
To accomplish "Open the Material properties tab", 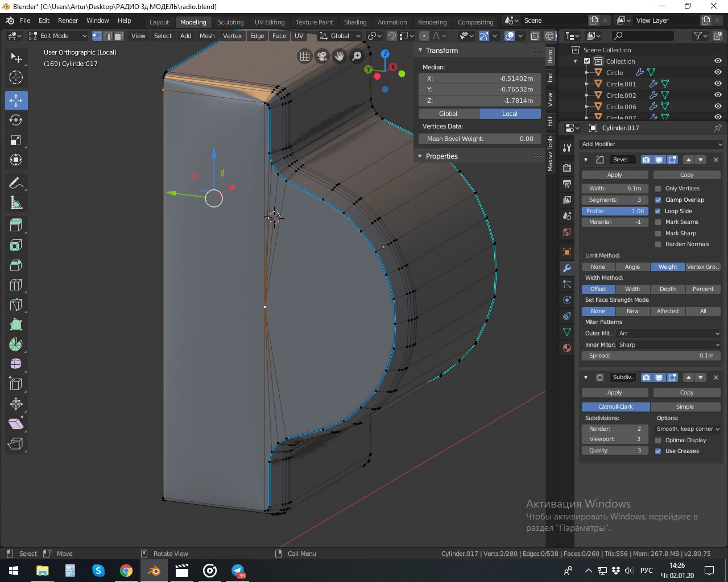I will [x=567, y=348].
